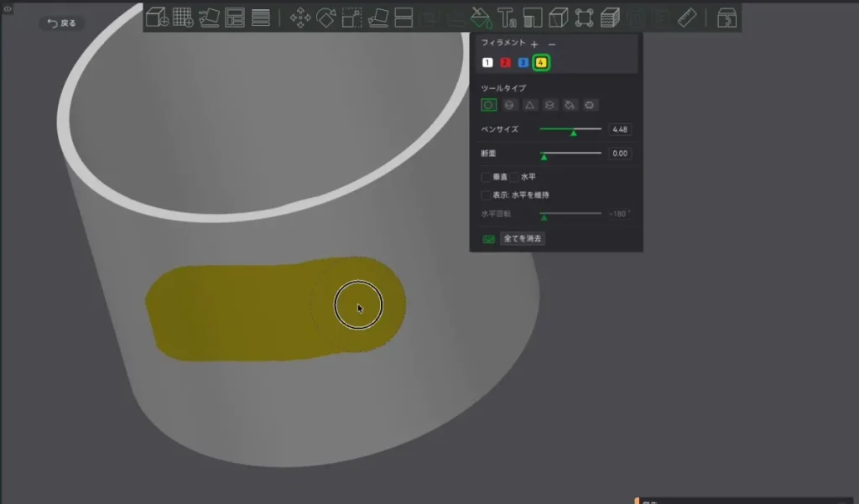Select white filament swatch 1
859x504 pixels.
click(x=487, y=62)
